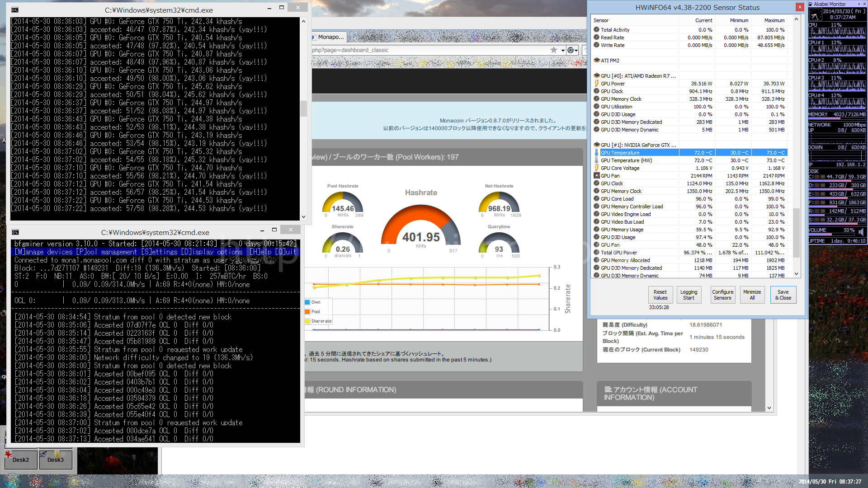Click GPU Memory Usage sensor icon
Screen dimensions: 868x488
click(x=597, y=230)
